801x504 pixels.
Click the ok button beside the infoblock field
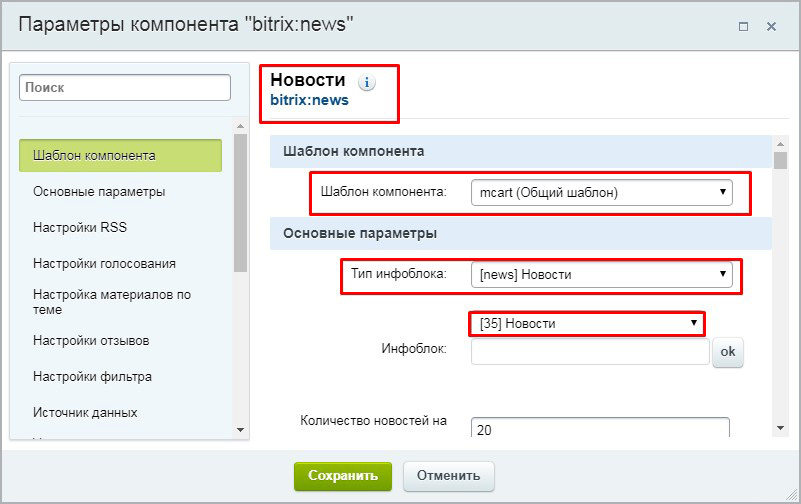pos(728,352)
